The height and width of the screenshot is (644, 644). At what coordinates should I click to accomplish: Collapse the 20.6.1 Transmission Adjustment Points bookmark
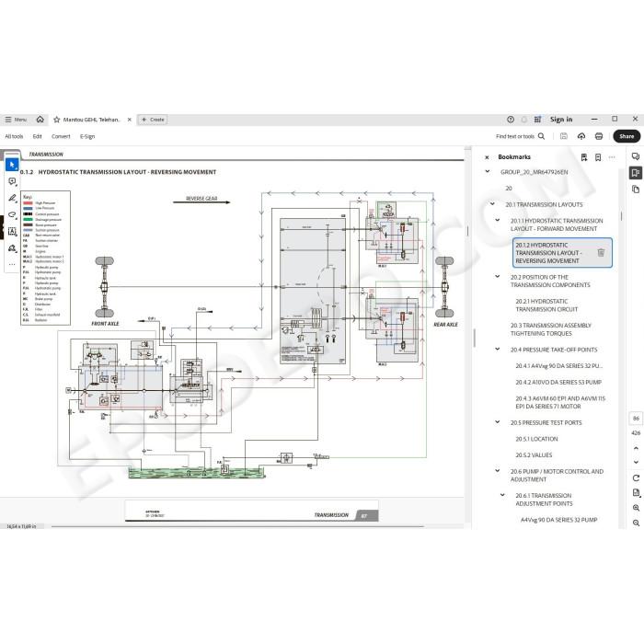pyautogui.click(x=502, y=495)
